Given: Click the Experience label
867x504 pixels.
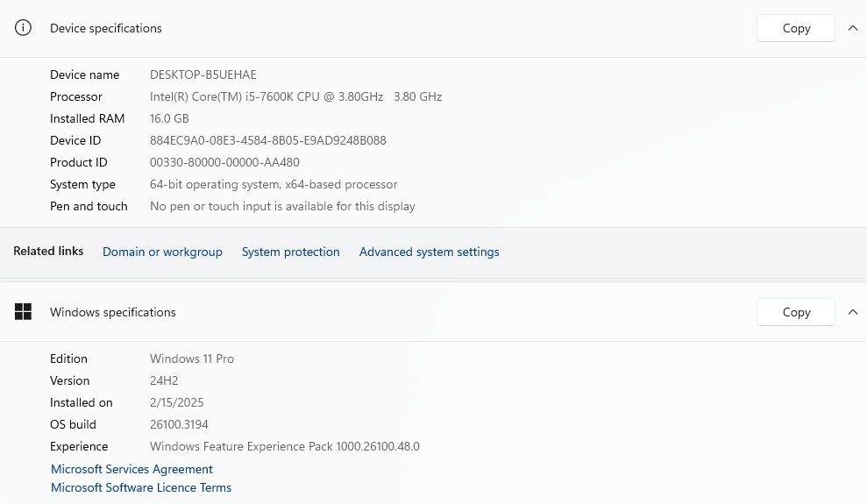Looking at the screenshot, I should point(79,446).
